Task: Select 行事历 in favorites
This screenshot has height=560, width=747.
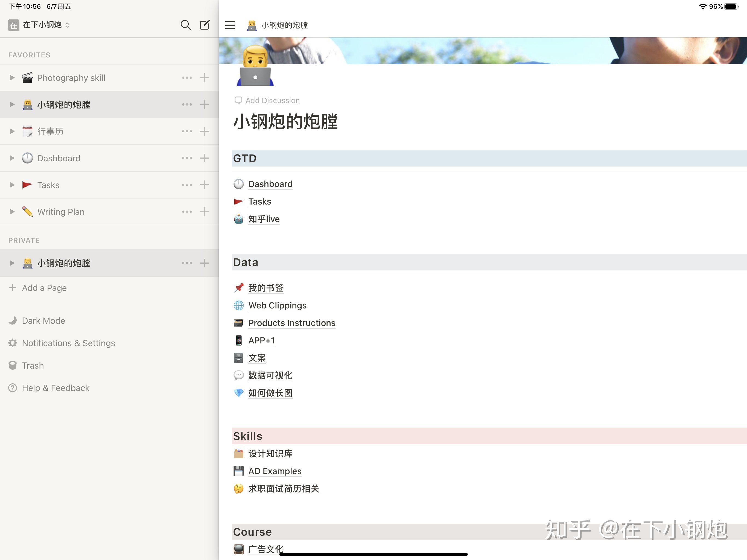Action: point(50,132)
